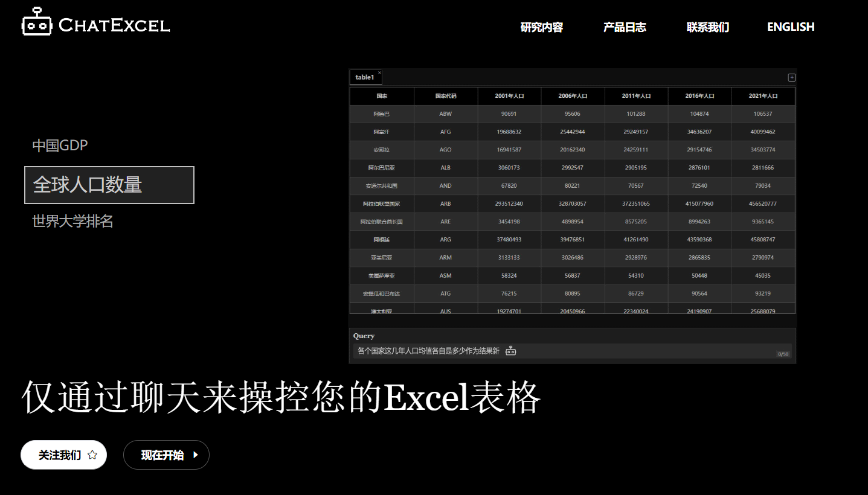The height and width of the screenshot is (495, 868).
Task: Click the ALB code cell
Action: (446, 168)
